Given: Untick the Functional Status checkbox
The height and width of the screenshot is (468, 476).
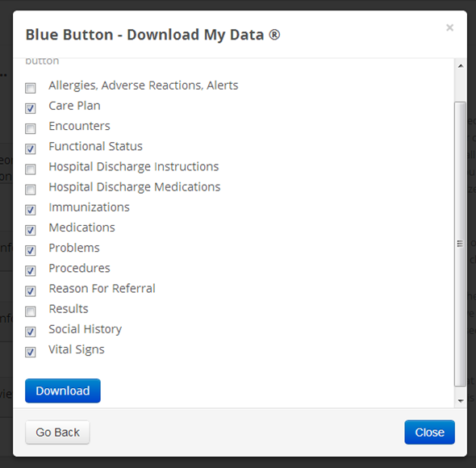Looking at the screenshot, I should click(31, 149).
